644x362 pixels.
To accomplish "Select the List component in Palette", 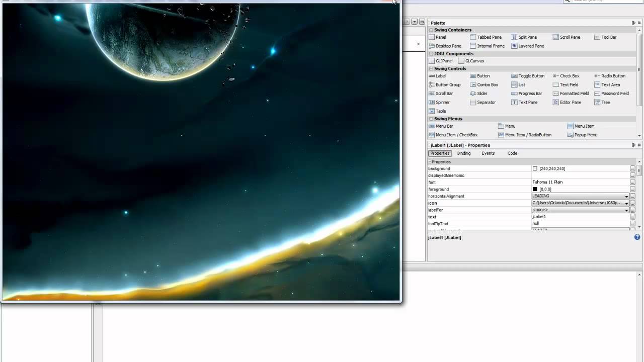I will coord(518,84).
